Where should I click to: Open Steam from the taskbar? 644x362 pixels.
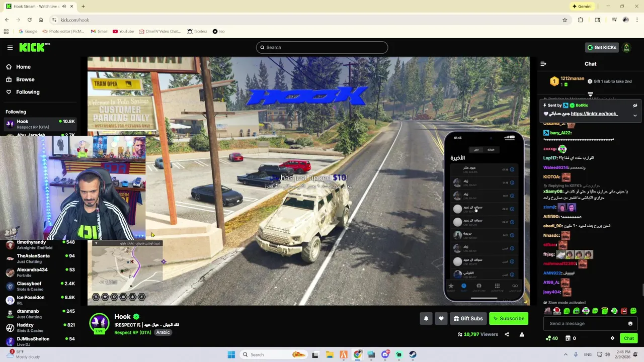coord(413,354)
